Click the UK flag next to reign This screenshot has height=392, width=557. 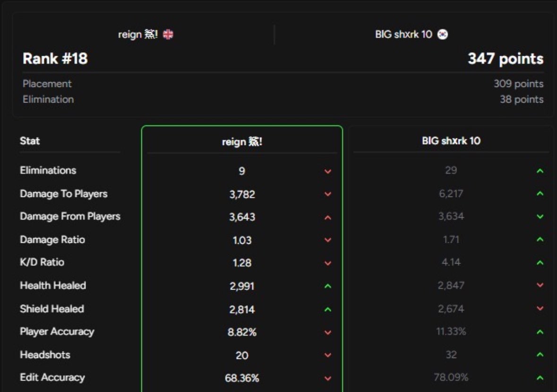click(x=168, y=34)
